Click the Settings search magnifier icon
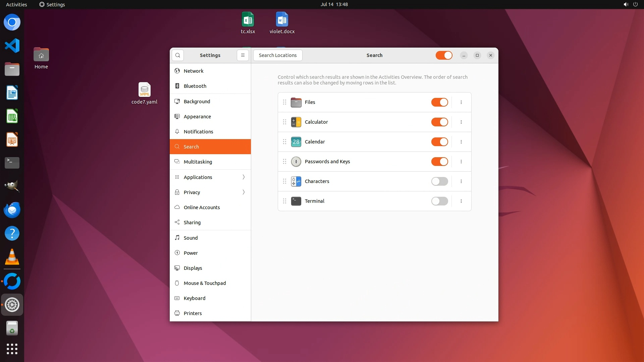 tap(178, 55)
